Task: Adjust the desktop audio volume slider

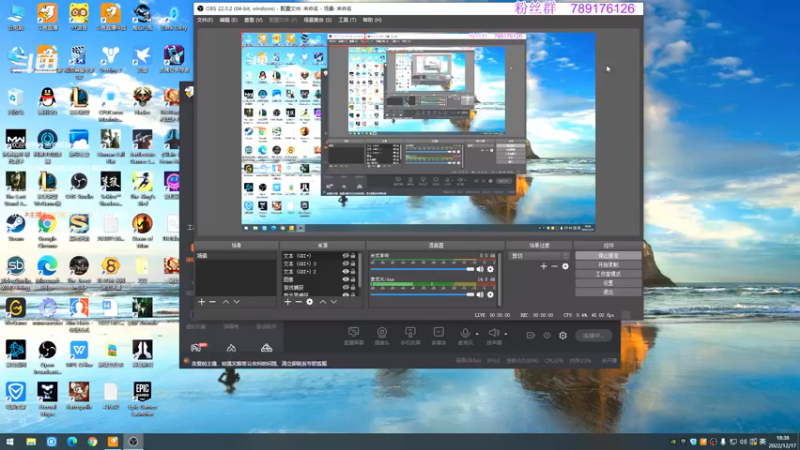Action: point(422,269)
